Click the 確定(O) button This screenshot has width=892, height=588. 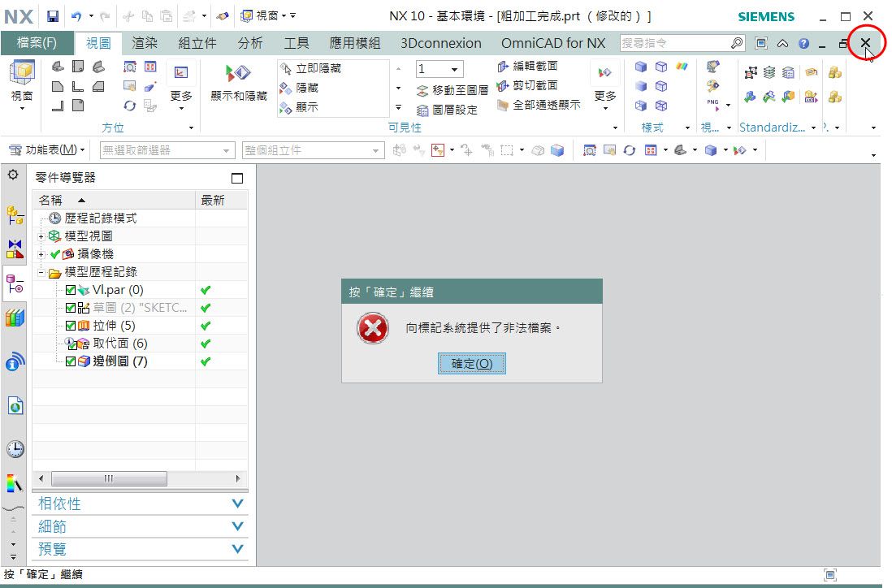coord(472,363)
